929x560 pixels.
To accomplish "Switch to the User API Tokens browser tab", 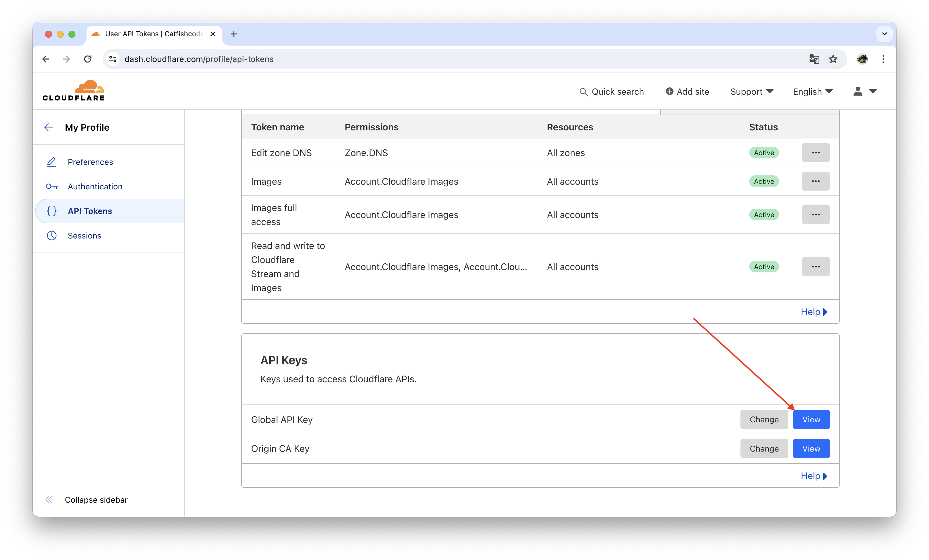I will point(153,34).
